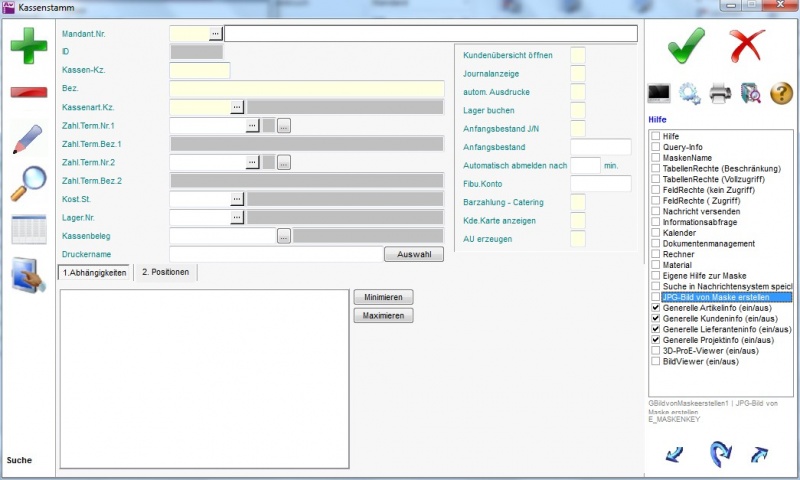Open the Kassenart.Kz. lookup ellipsis button
The width and height of the screenshot is (800, 480).
pyautogui.click(x=237, y=106)
